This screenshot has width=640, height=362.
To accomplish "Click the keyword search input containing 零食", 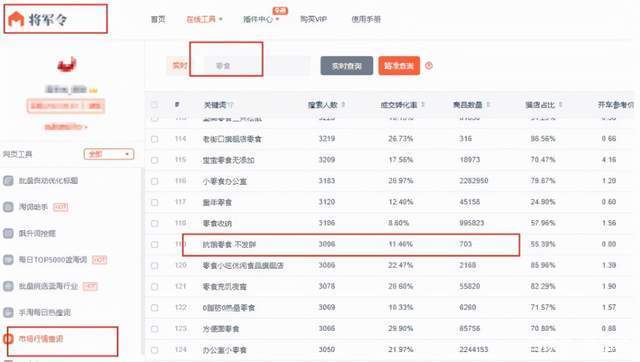I will coord(257,66).
